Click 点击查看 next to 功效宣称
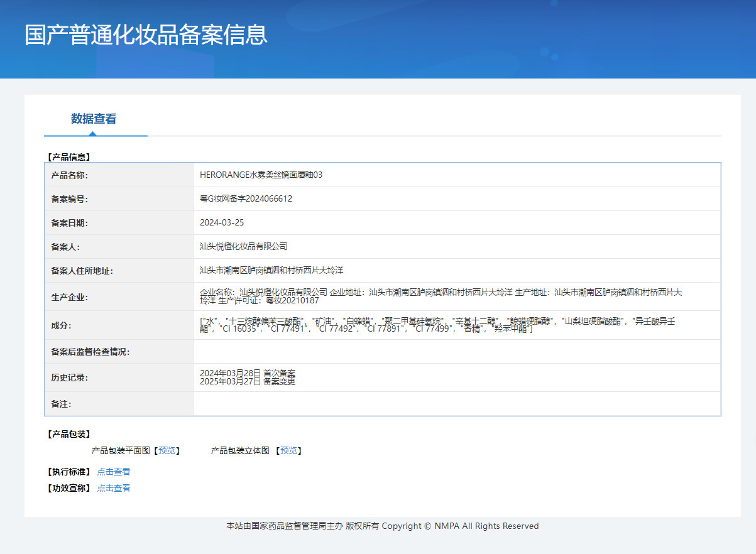Viewport: 756px width, 554px height. pyautogui.click(x=114, y=488)
